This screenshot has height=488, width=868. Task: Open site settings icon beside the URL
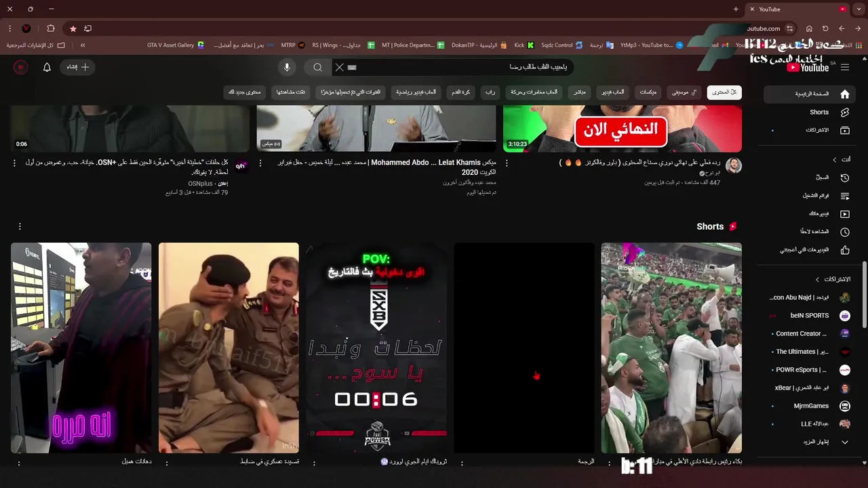pos(790,28)
